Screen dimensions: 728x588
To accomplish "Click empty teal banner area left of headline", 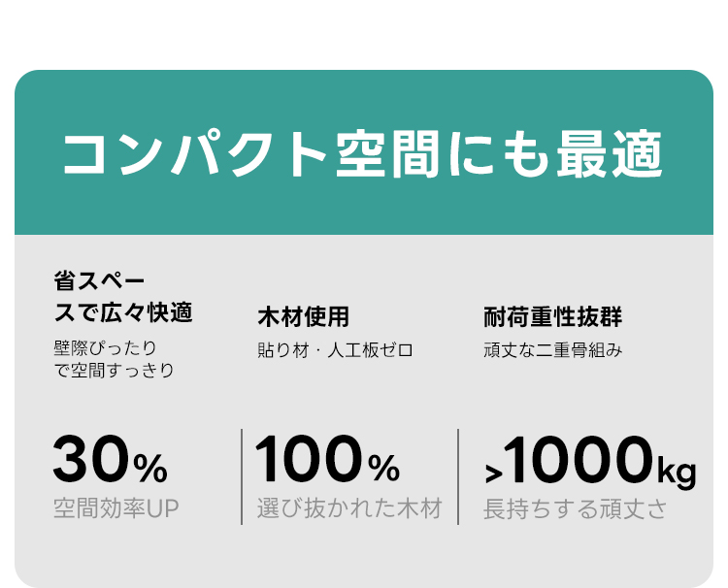I will [x=34, y=153].
